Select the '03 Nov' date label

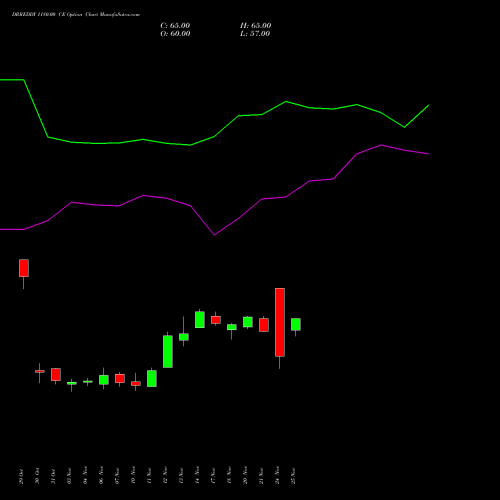(x=69, y=476)
